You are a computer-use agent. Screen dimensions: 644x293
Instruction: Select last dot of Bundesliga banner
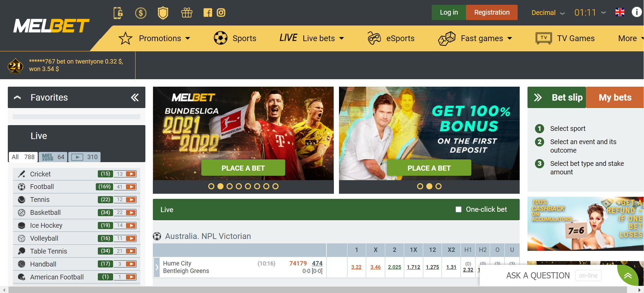coord(275,186)
